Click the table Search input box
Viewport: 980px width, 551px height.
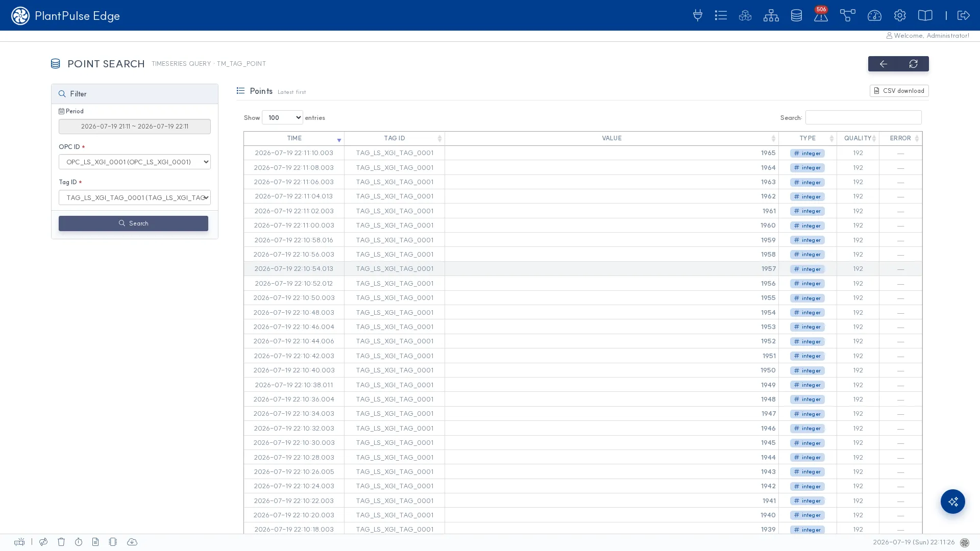863,117
